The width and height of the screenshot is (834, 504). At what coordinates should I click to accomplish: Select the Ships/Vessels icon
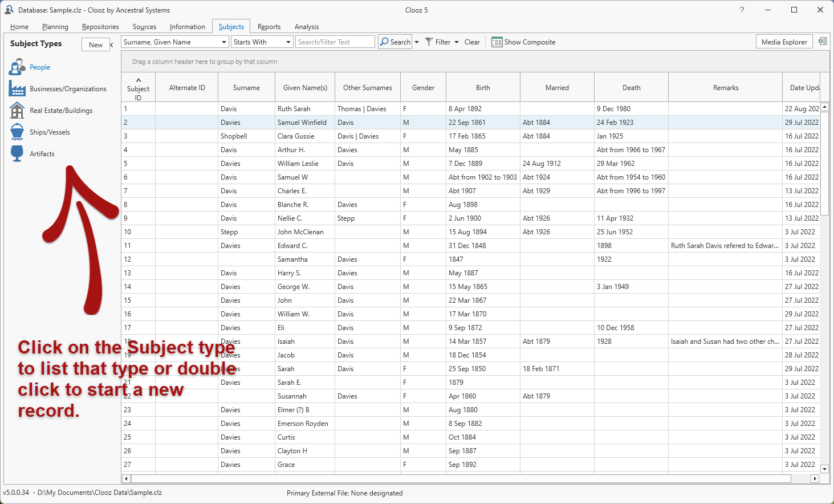click(17, 132)
